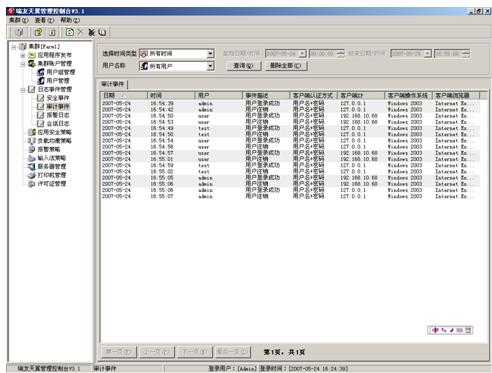Collapse the 集群[Farm1] root node
492x373 pixels.
pyautogui.click(x=14, y=47)
